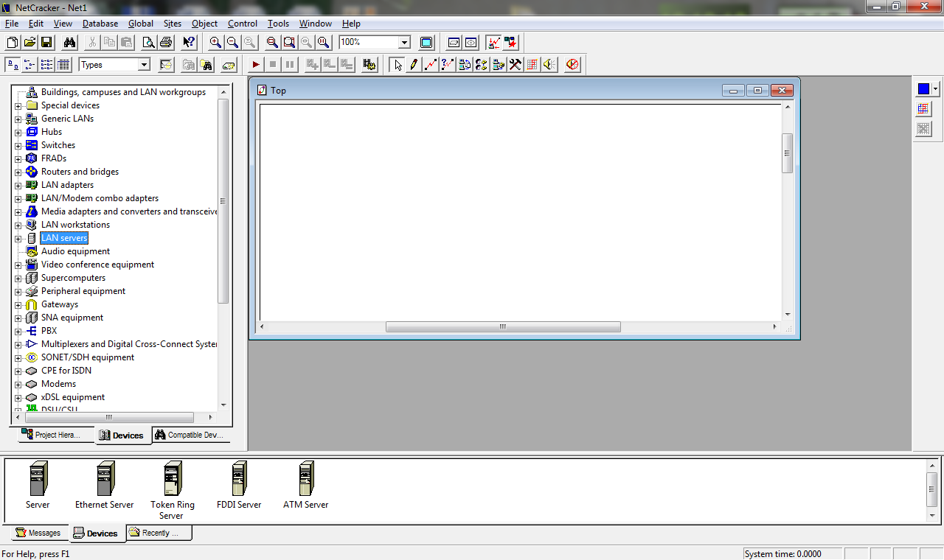Screen dimensions: 944x560
Task: Select Supercomputers in the device tree
Action: tap(73, 278)
